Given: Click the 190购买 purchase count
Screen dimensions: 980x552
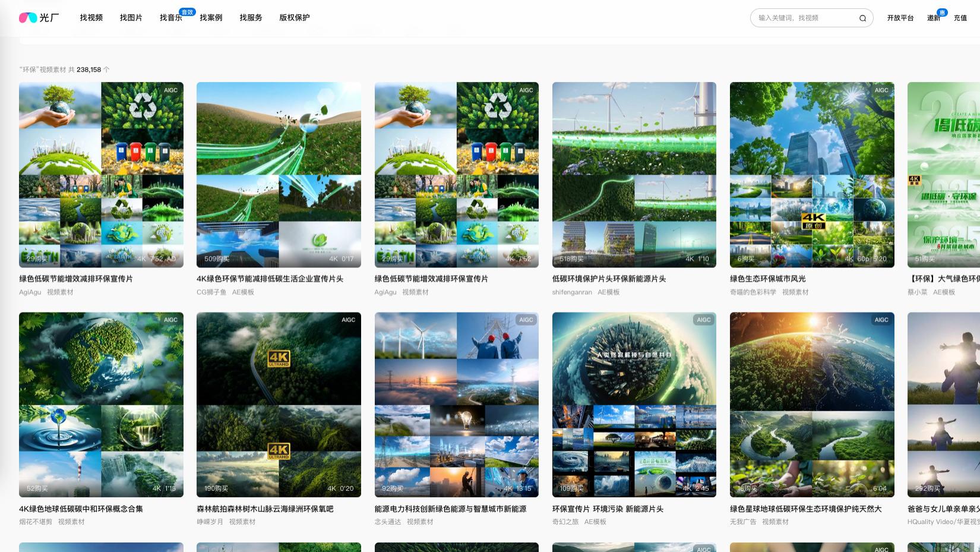Looking at the screenshot, I should tap(217, 489).
